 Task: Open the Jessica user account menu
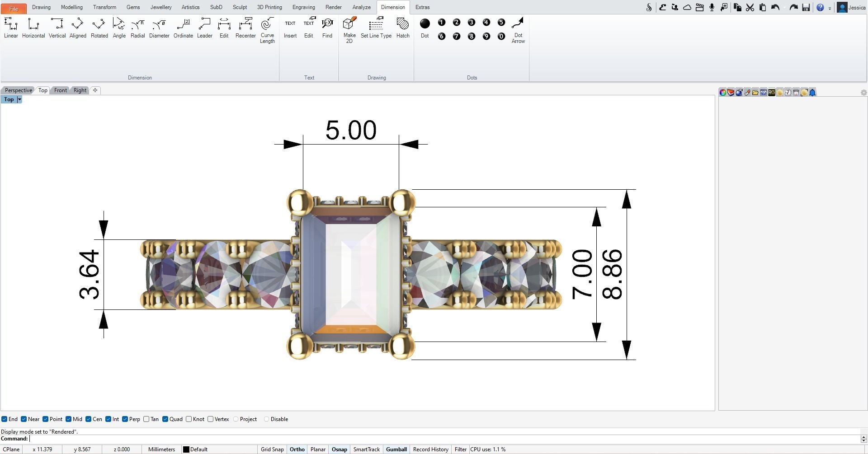852,7
